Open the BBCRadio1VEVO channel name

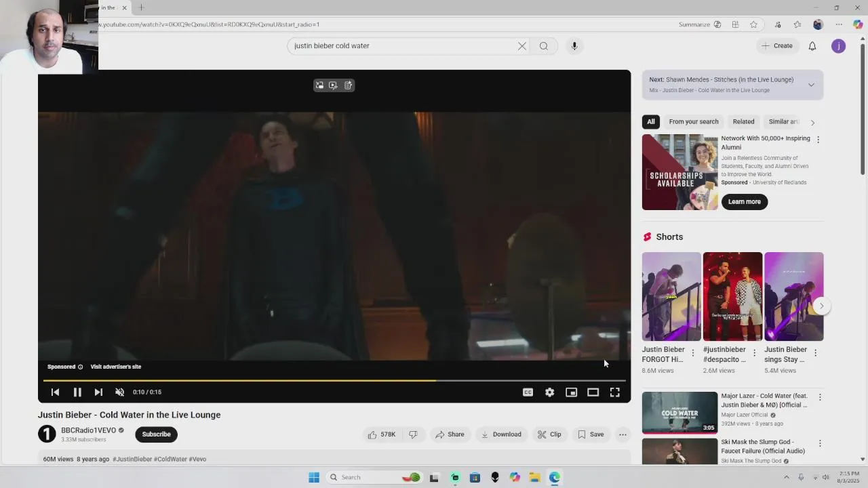click(x=88, y=430)
